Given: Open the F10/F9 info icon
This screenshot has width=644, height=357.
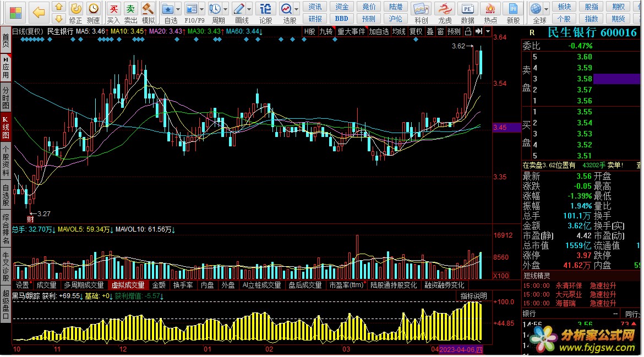Looking at the screenshot, I should point(191,9).
